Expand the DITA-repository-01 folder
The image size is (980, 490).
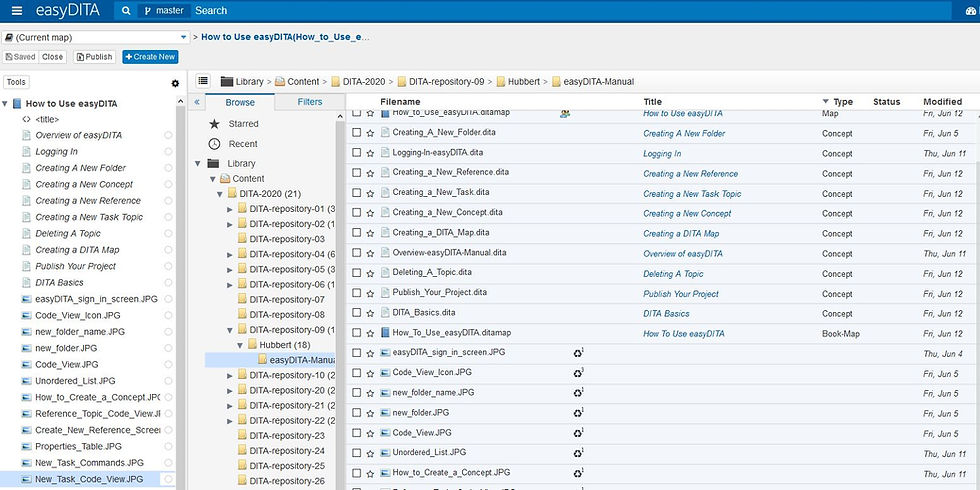pyautogui.click(x=230, y=209)
